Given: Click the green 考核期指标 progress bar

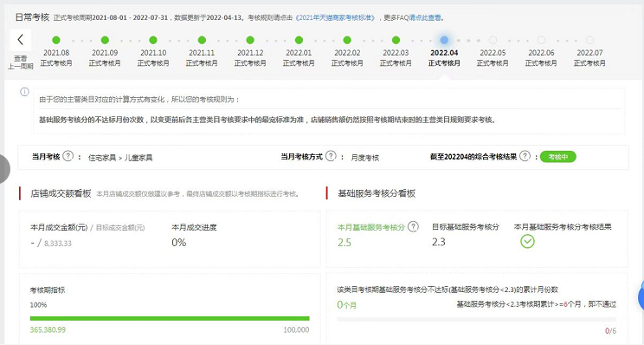Looking at the screenshot, I should [x=170, y=318].
